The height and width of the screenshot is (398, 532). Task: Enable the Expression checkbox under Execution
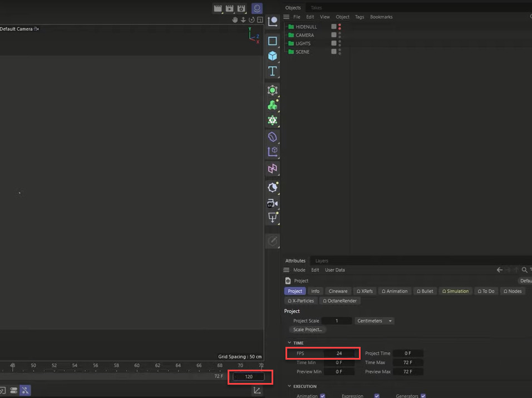pyautogui.click(x=377, y=396)
